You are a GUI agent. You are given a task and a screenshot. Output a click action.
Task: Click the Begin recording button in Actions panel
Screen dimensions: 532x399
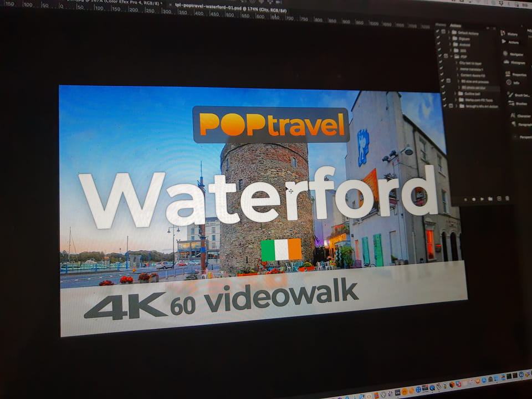(x=474, y=198)
